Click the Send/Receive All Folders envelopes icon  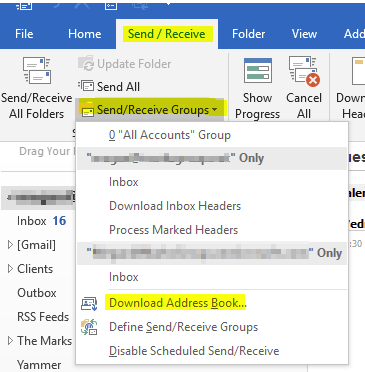click(x=37, y=70)
